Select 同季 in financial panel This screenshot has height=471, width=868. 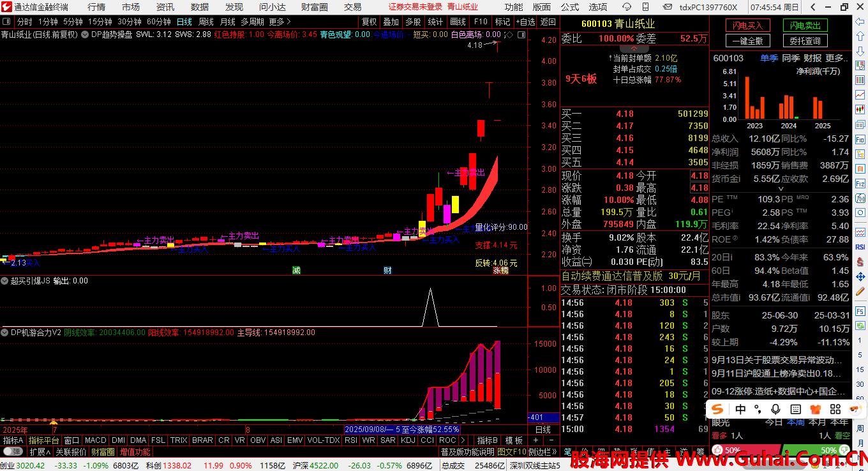click(x=791, y=58)
